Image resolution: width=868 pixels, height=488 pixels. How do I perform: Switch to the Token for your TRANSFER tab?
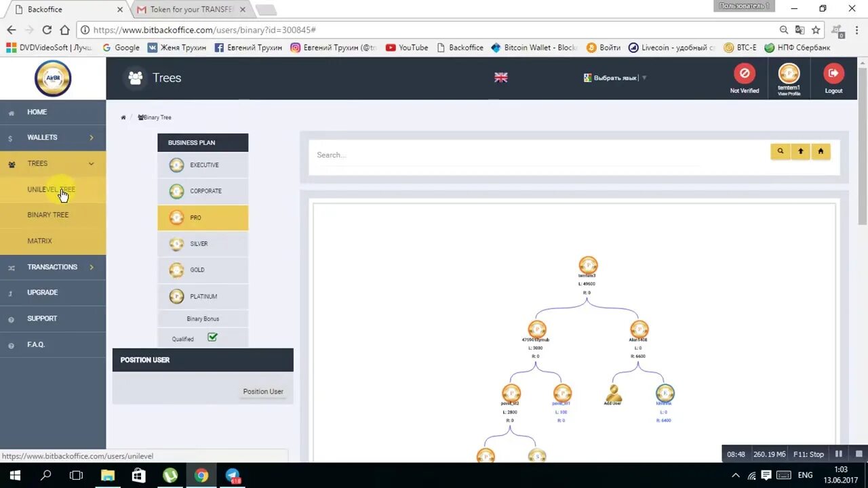pyautogui.click(x=191, y=9)
